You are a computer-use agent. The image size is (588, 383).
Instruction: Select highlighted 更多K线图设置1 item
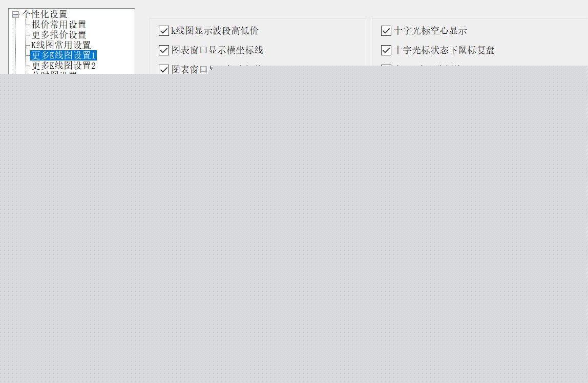[64, 55]
